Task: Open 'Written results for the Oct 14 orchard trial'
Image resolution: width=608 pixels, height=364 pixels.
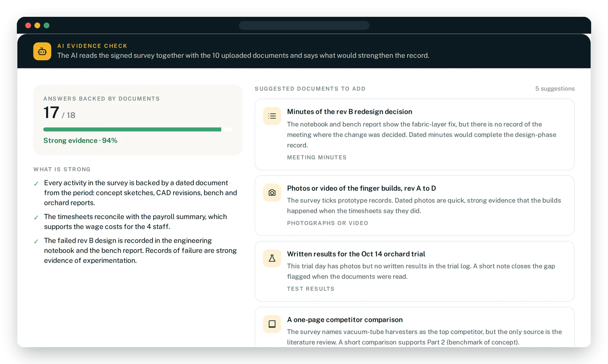Action: (x=414, y=271)
